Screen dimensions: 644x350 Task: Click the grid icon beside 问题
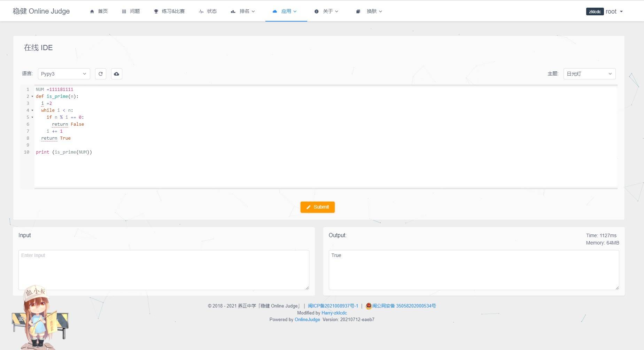(x=124, y=11)
